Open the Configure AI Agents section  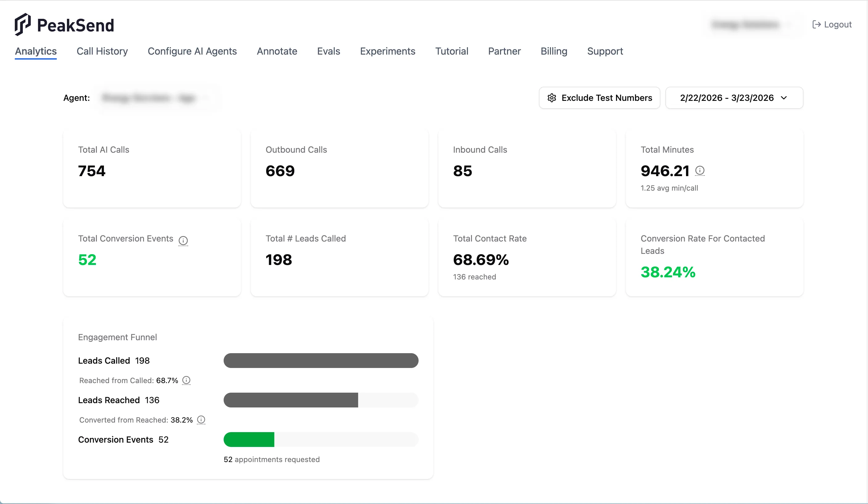tap(192, 51)
